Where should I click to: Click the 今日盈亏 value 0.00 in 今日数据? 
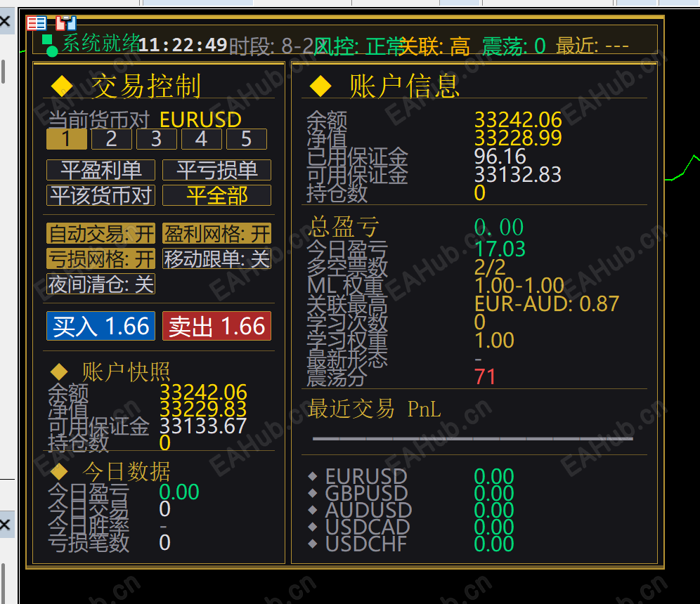[x=179, y=492]
